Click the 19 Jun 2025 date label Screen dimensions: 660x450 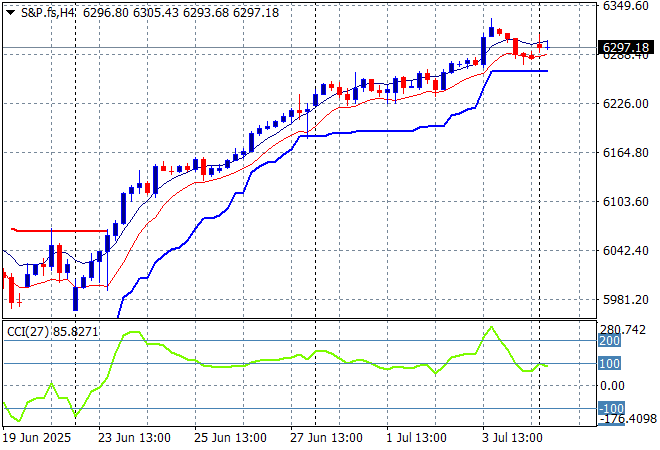pyautogui.click(x=39, y=438)
